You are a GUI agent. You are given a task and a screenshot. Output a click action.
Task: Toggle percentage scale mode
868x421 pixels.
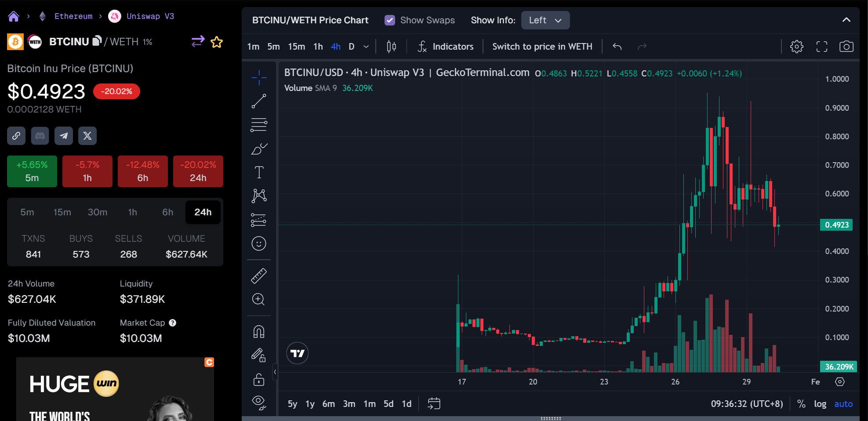(802, 404)
